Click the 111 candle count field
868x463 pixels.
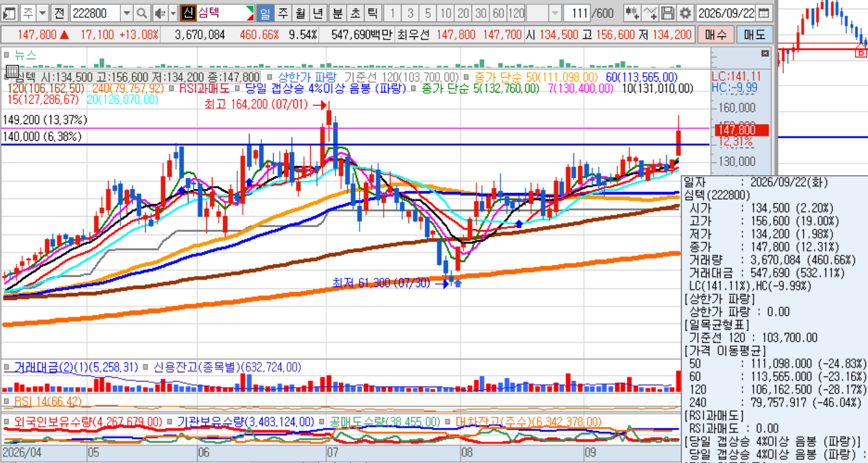(576, 12)
